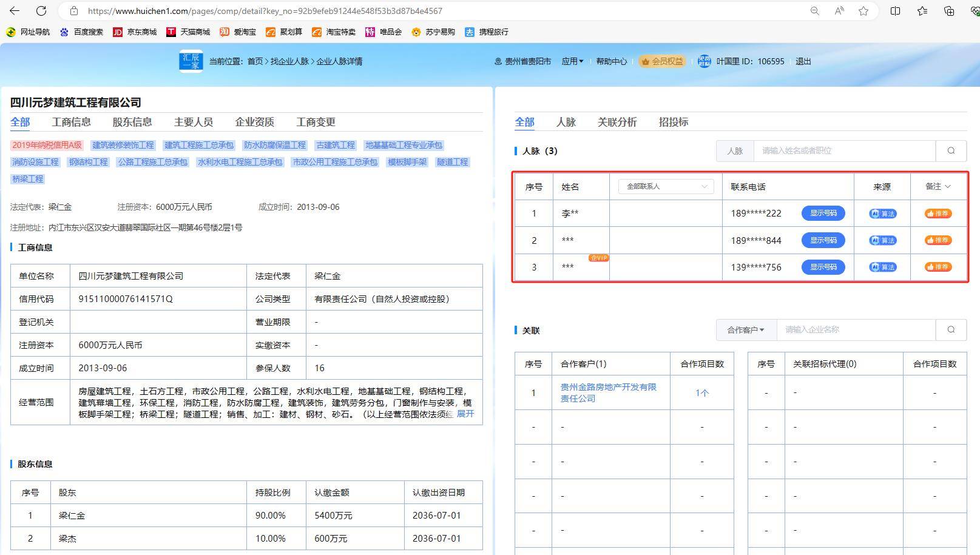This screenshot has width=980, height=555.
Task: Open 帮助中心 link
Action: coord(611,61)
